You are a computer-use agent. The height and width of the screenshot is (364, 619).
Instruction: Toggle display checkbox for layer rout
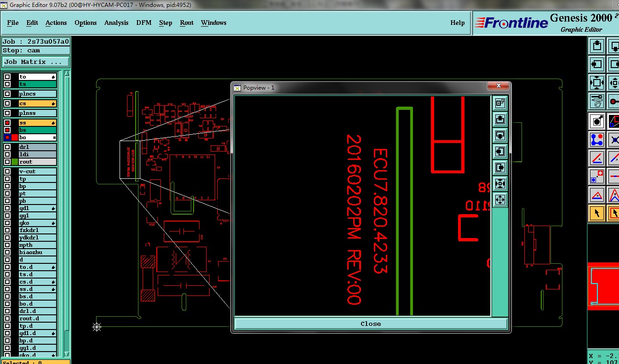[x=7, y=162]
